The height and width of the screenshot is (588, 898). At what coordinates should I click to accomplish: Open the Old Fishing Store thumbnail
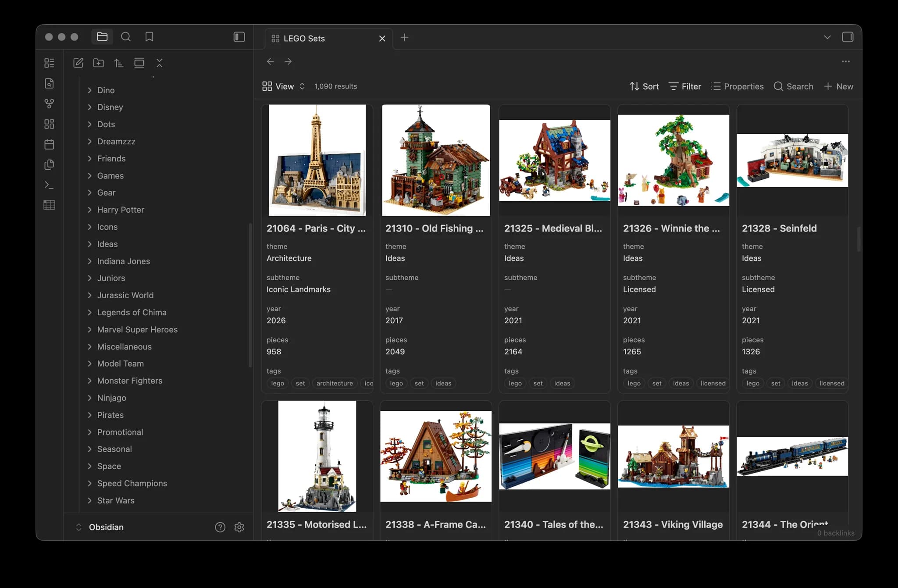coord(436,160)
